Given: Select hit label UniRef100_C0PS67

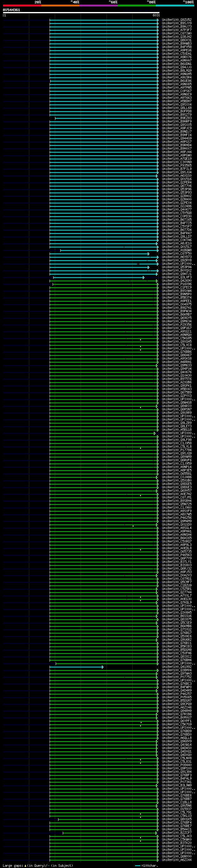Looking at the screenshot, I should (177, 91).
